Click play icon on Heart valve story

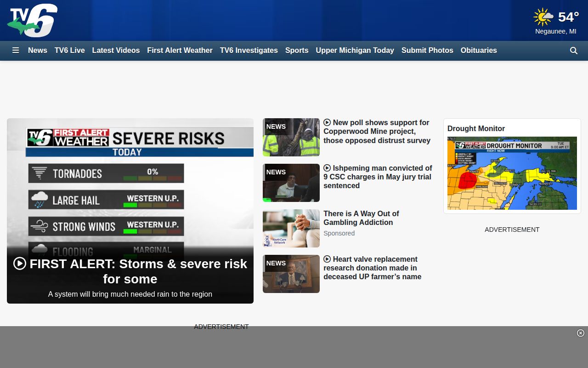click(327, 259)
